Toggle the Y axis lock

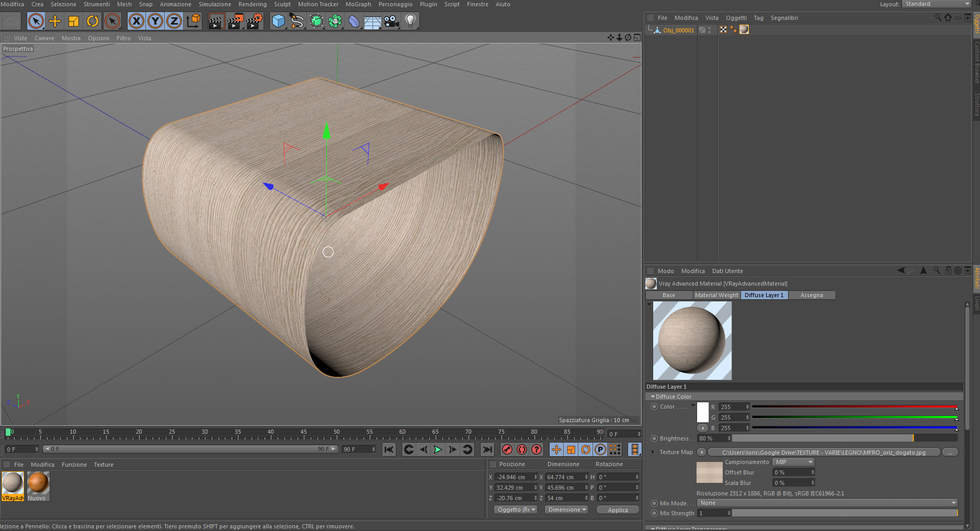(155, 21)
